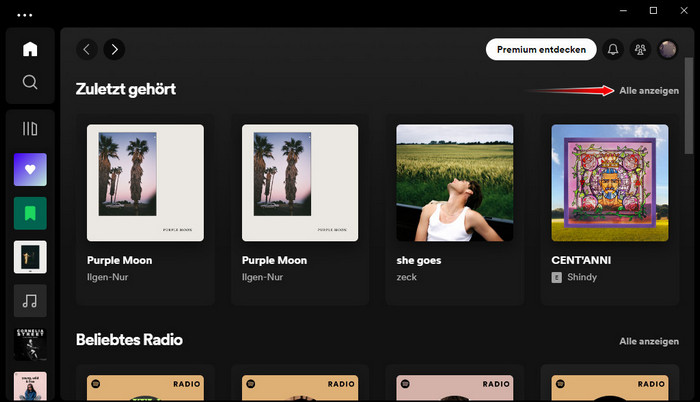Viewport: 700px width, 402px height.
Task: Navigate forward with right chevron
Action: [114, 49]
